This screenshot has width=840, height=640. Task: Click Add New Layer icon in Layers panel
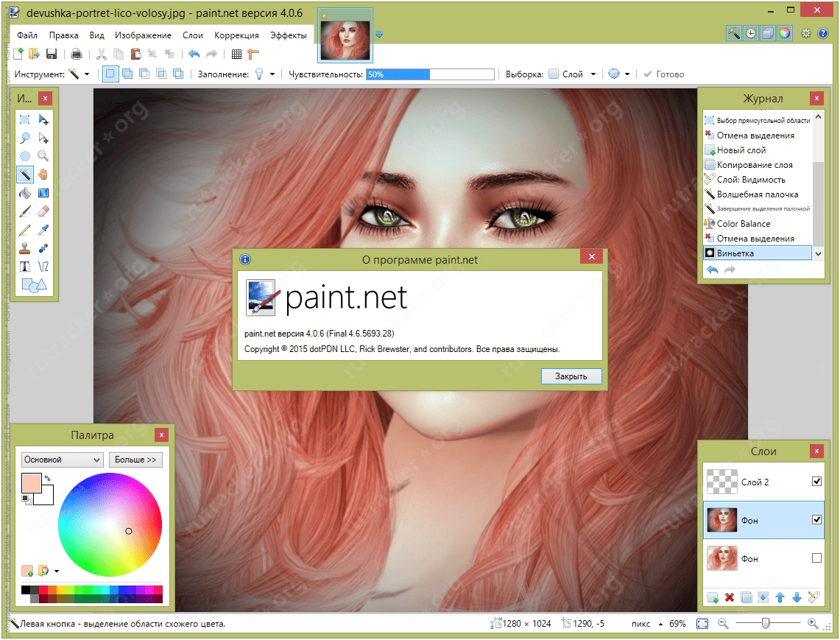click(713, 597)
